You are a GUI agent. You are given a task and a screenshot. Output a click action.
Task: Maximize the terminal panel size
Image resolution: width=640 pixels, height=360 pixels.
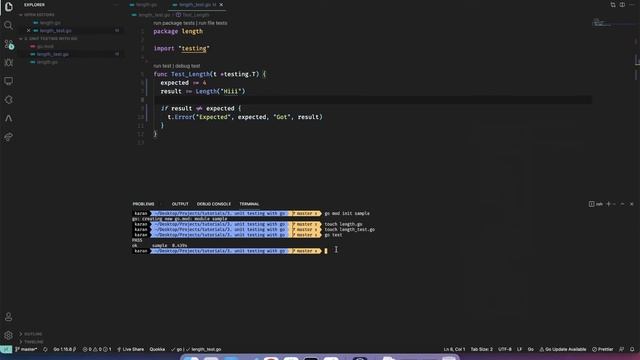[622, 204]
